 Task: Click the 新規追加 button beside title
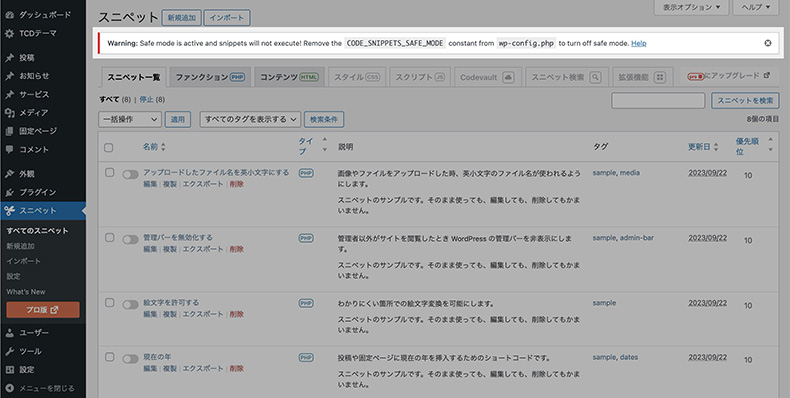click(181, 18)
